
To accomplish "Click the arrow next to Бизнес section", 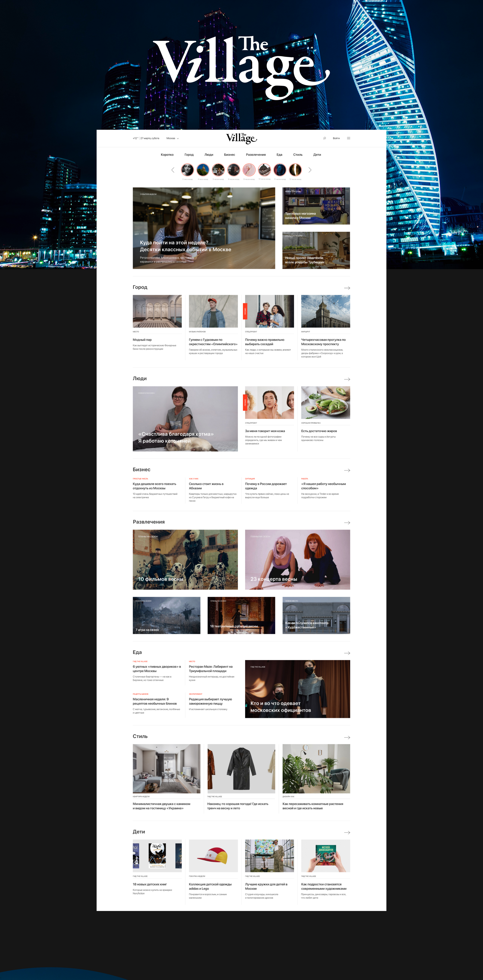I will (x=347, y=471).
